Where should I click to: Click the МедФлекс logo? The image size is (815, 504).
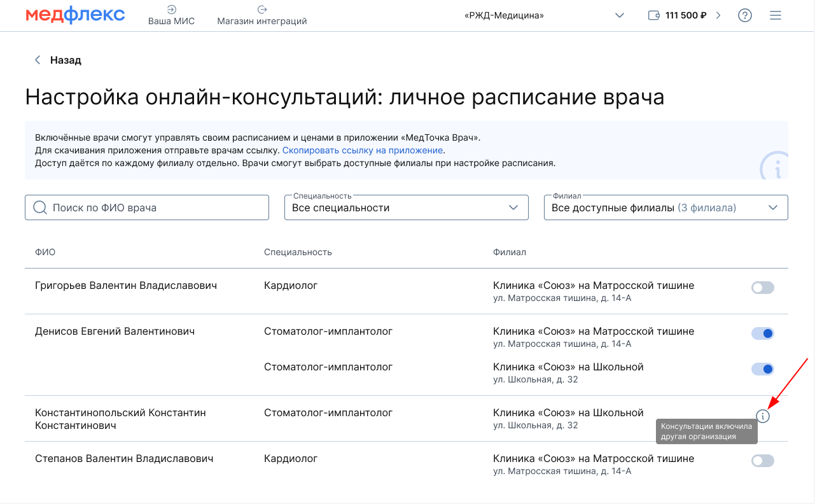(76, 15)
